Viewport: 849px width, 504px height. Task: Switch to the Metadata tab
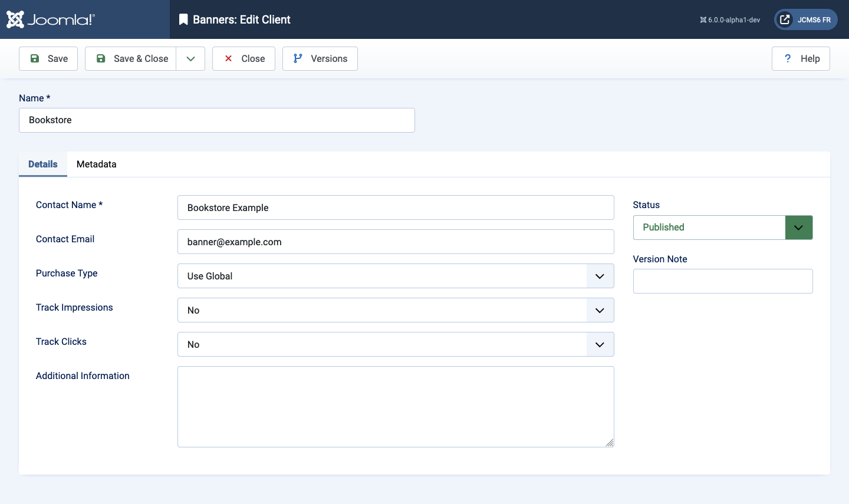click(x=97, y=164)
